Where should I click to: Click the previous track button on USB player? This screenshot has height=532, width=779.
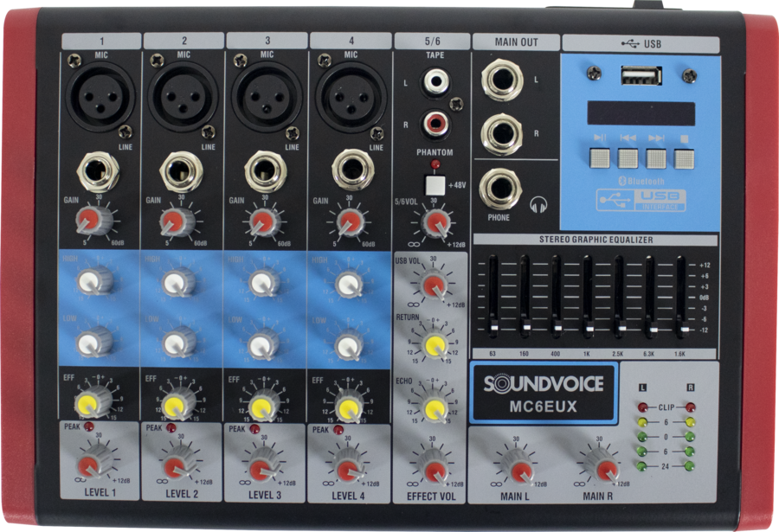(628, 158)
